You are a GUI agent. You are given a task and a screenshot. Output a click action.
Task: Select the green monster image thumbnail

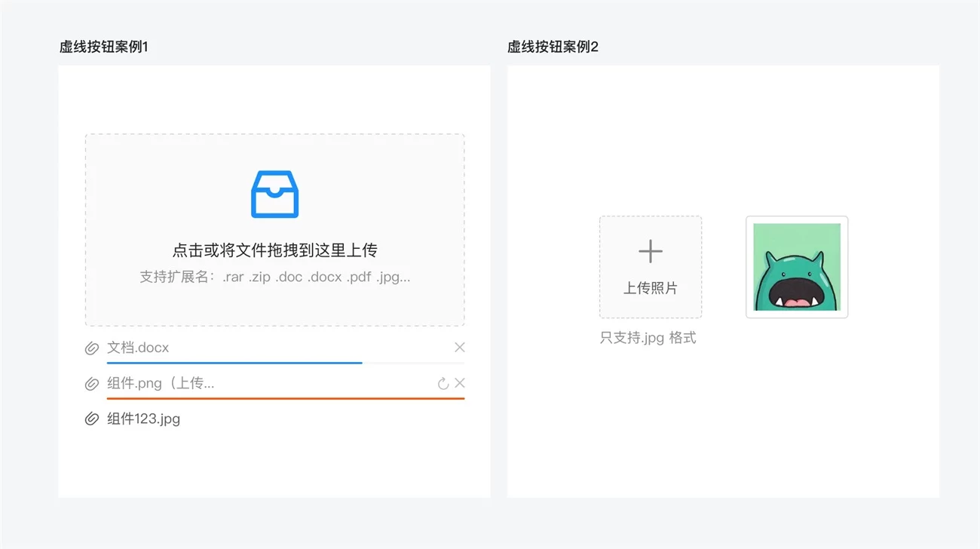(797, 267)
